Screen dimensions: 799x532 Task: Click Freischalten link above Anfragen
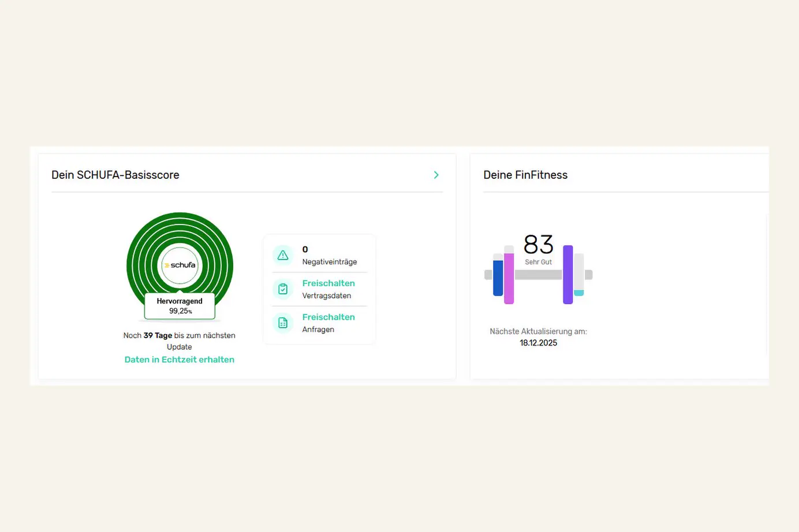[328, 317]
